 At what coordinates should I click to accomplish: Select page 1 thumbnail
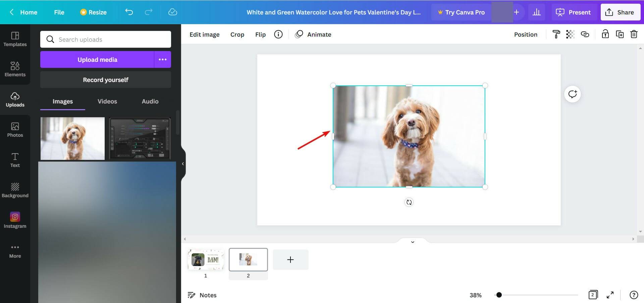(x=206, y=259)
